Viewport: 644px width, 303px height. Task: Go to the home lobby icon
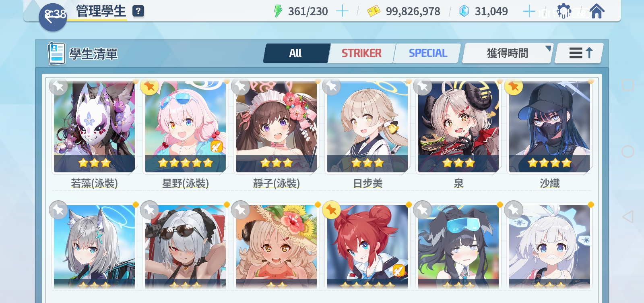[x=597, y=11]
